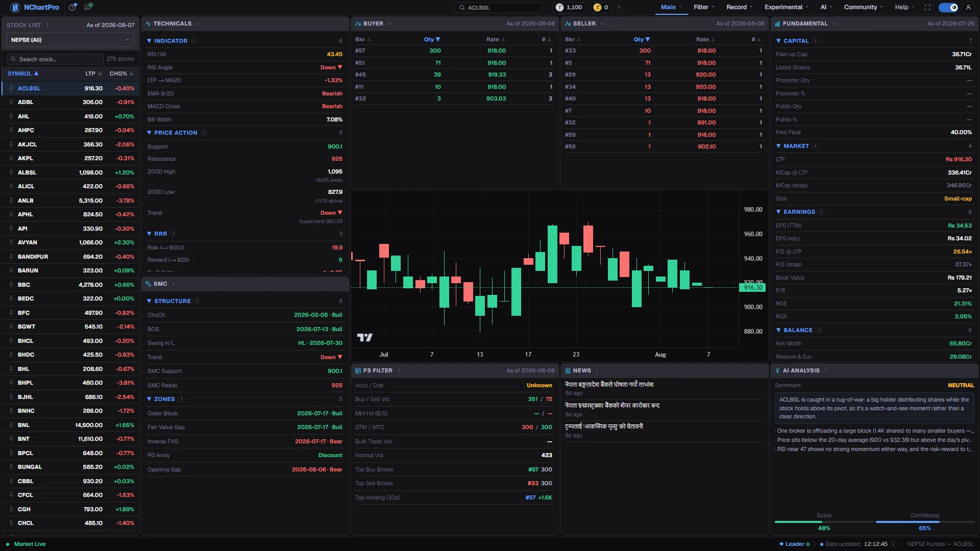Viewport: 980px width, 551px height.
Task: Click the info icon next to INDICATOR
Action: (x=194, y=41)
